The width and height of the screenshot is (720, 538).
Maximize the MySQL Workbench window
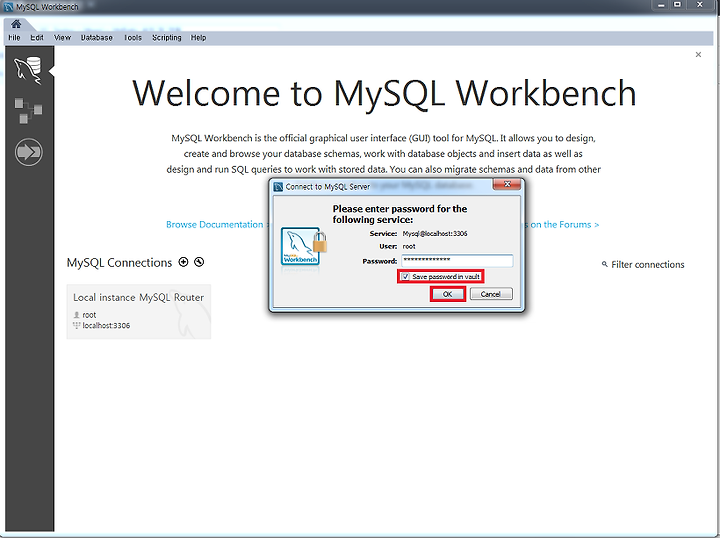click(x=678, y=5)
